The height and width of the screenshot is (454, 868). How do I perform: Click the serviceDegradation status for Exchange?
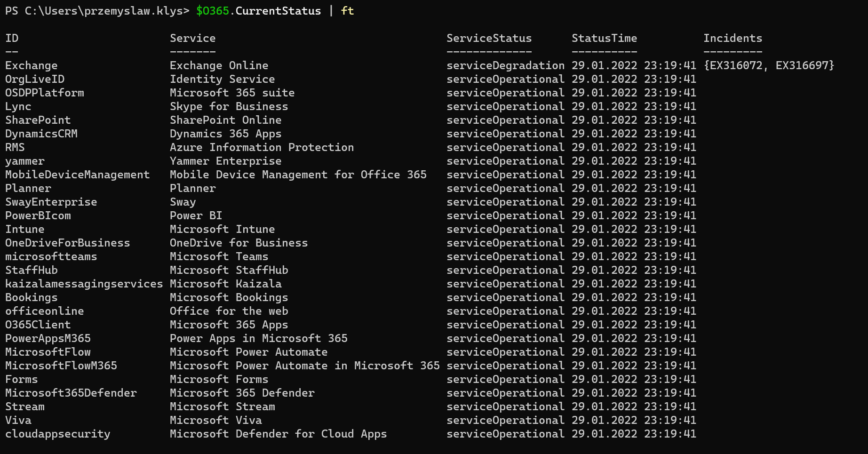(505, 65)
